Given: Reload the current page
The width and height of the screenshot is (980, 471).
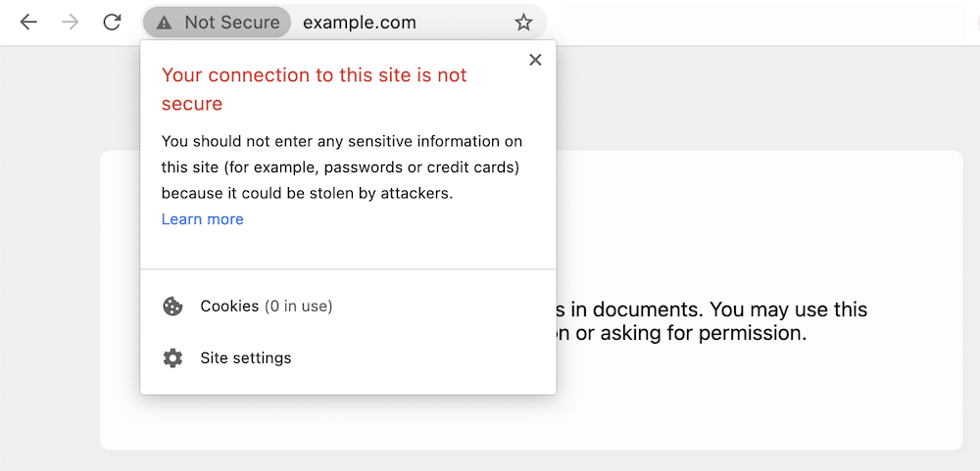Looking at the screenshot, I should (x=112, y=23).
